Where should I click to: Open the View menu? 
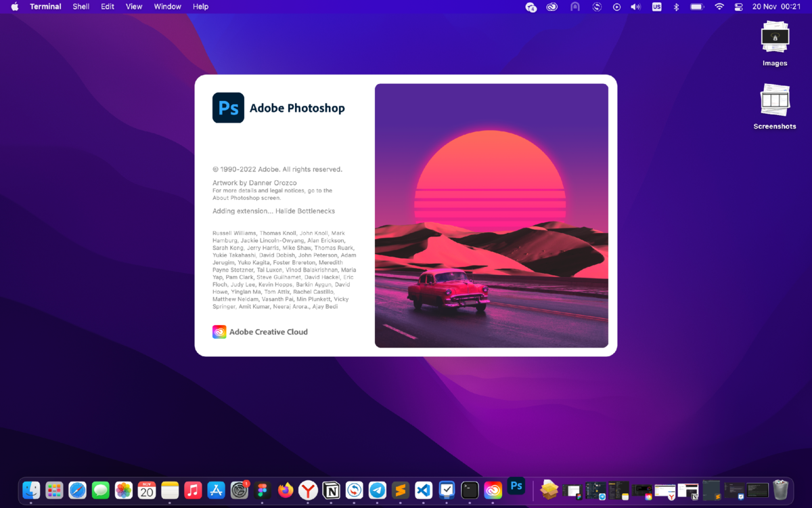pyautogui.click(x=134, y=7)
